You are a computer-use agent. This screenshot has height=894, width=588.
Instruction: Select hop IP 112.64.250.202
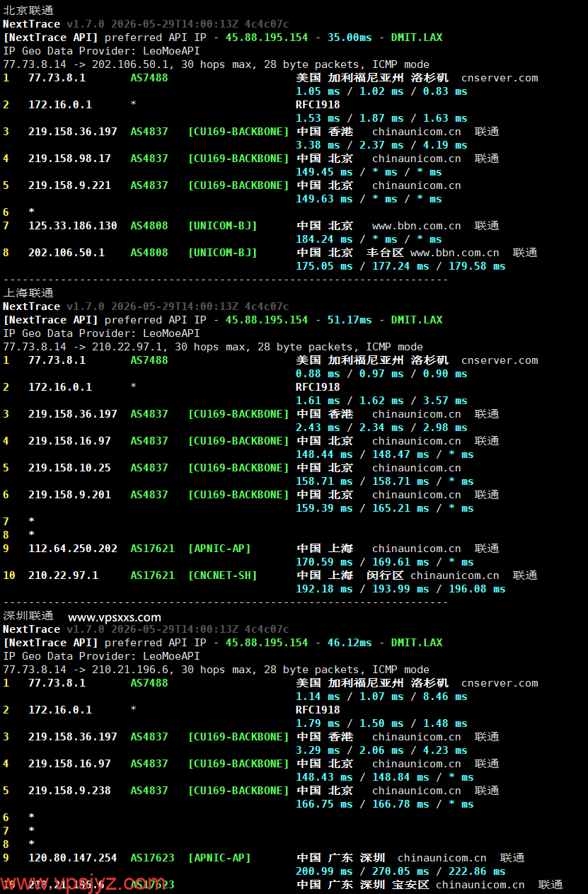tap(73, 549)
